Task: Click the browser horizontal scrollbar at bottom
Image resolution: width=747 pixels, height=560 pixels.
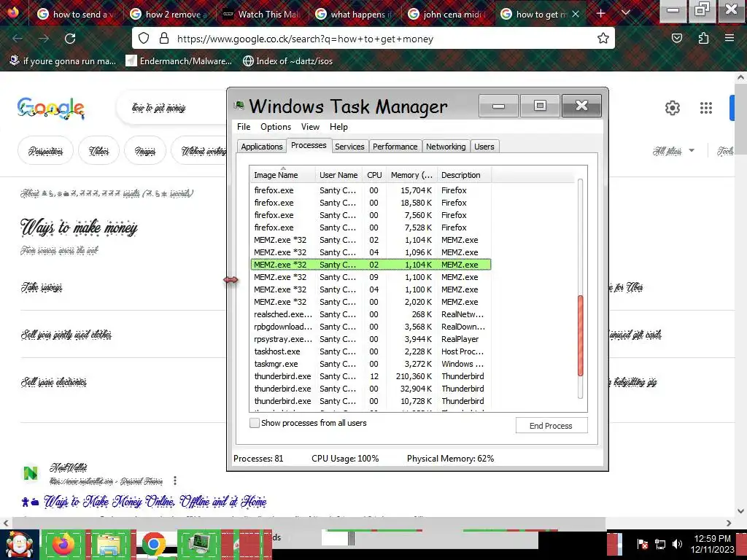Action: tap(309, 522)
